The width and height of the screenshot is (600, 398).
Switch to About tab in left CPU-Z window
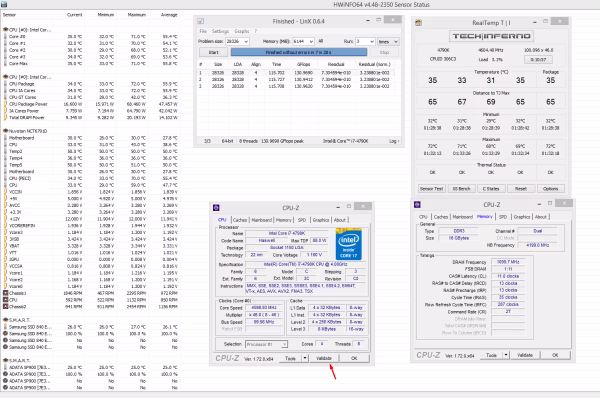[x=340, y=220]
